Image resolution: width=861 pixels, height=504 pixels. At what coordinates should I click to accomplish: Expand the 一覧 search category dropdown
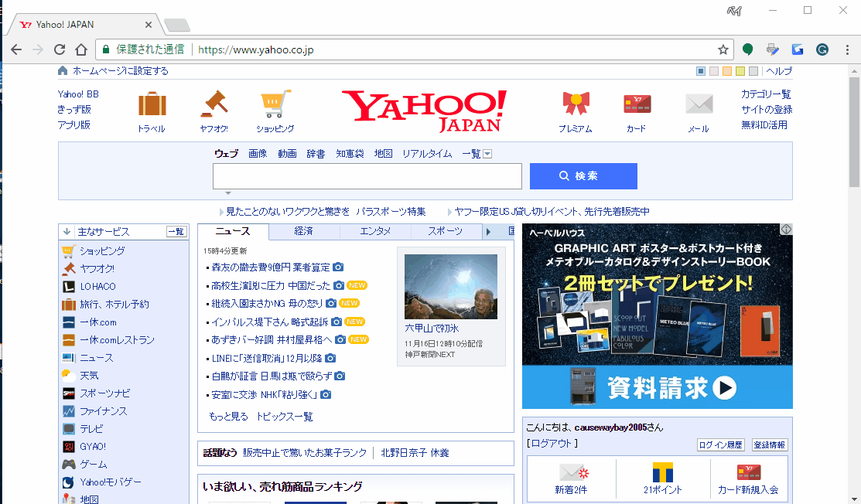[487, 154]
